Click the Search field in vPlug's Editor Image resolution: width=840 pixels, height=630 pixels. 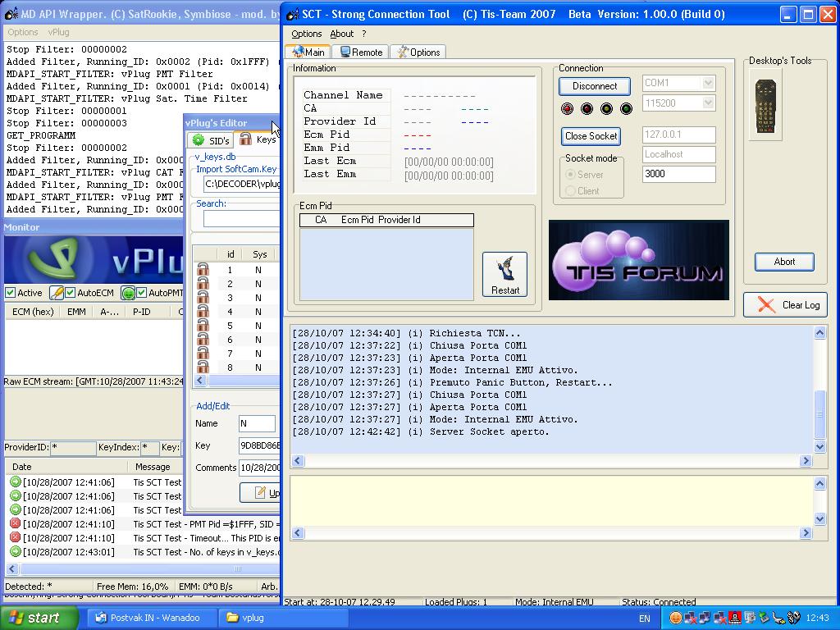pyautogui.click(x=241, y=218)
